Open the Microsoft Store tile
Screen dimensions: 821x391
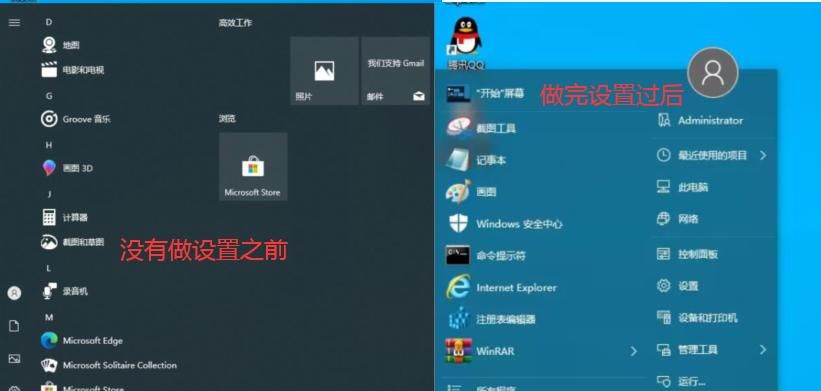click(253, 166)
